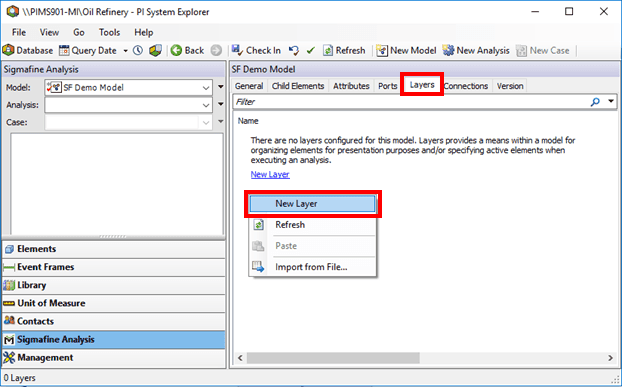Click the horizontal scrollbar right arrow

tap(610, 358)
